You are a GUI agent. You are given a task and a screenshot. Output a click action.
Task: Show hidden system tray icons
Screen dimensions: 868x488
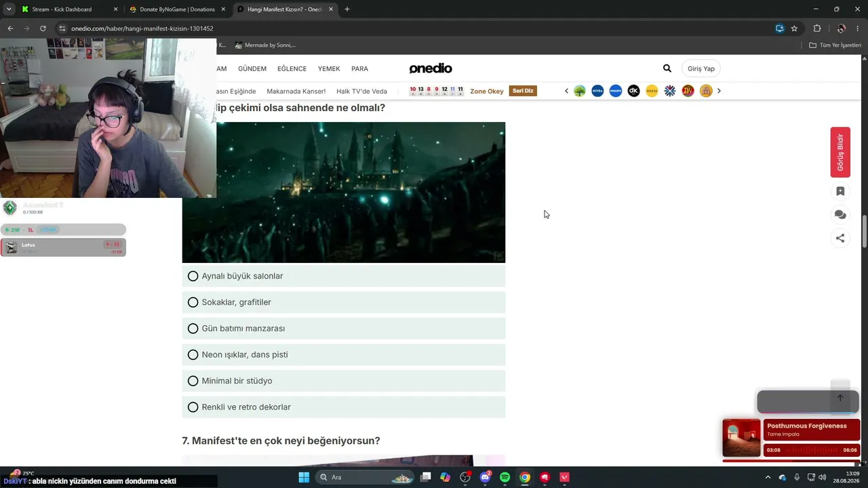(768, 477)
